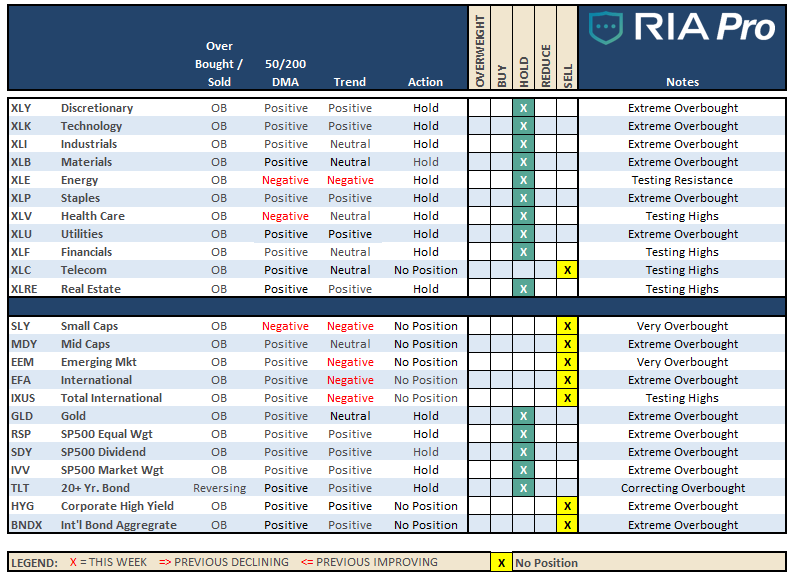The height and width of the screenshot is (579, 793).
Task: Click the RIA Pro shield logo icon
Action: tap(605, 28)
